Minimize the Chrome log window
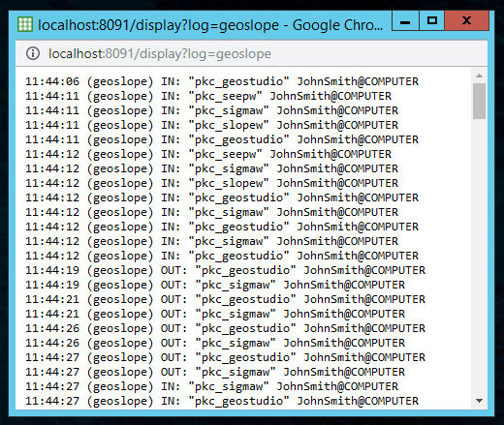504x425 pixels. coord(405,21)
